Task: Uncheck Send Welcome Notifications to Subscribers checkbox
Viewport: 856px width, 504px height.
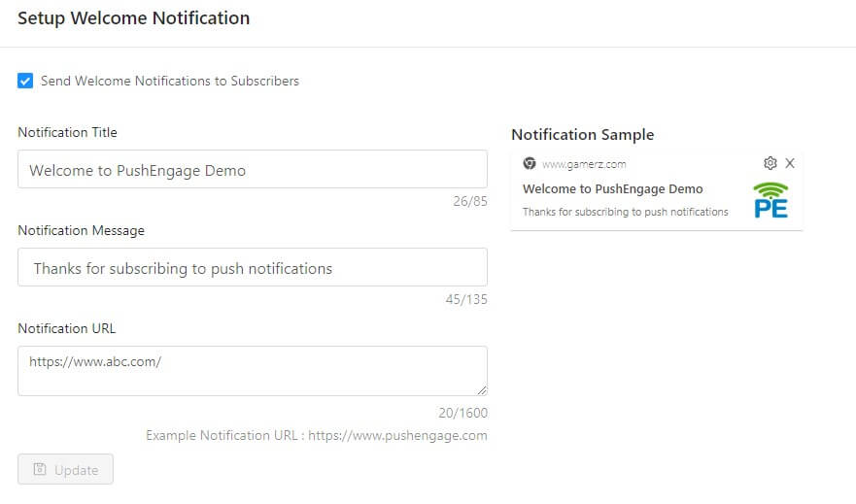Action: pos(25,81)
